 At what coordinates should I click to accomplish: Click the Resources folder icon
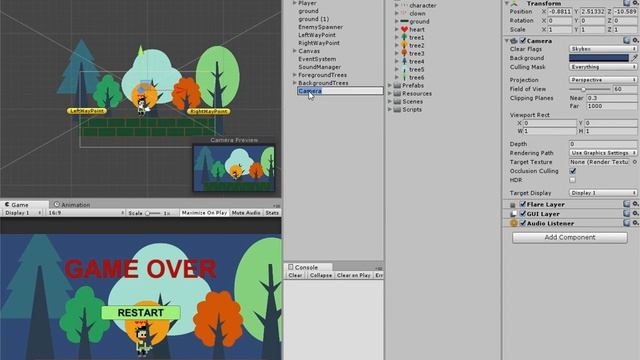(397, 93)
